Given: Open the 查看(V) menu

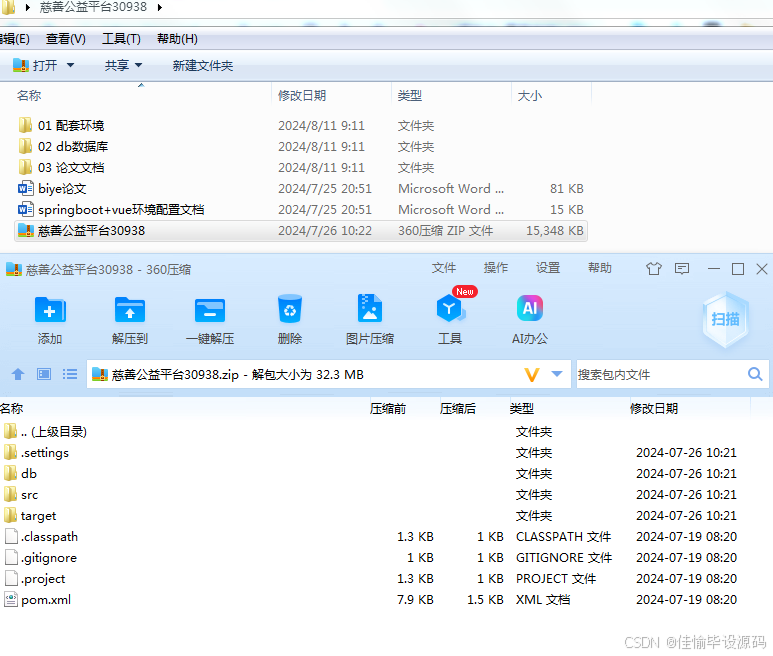Looking at the screenshot, I should click(66, 38).
